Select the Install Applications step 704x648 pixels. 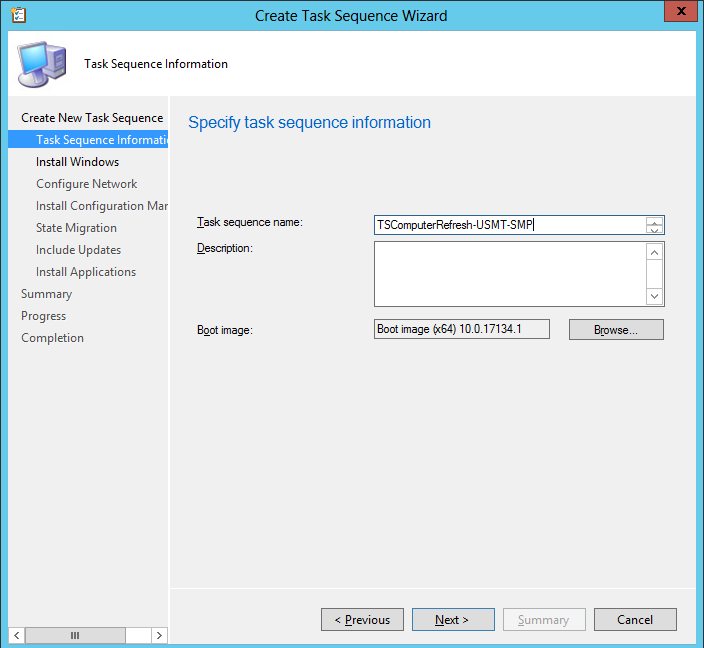coord(86,272)
